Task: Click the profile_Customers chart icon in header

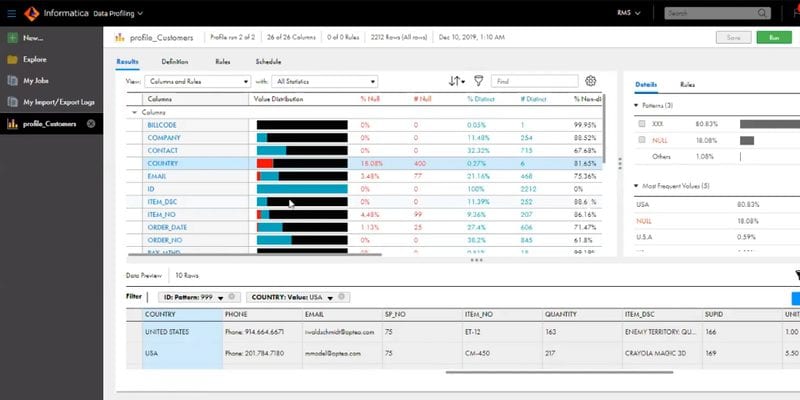Action: 120,37
